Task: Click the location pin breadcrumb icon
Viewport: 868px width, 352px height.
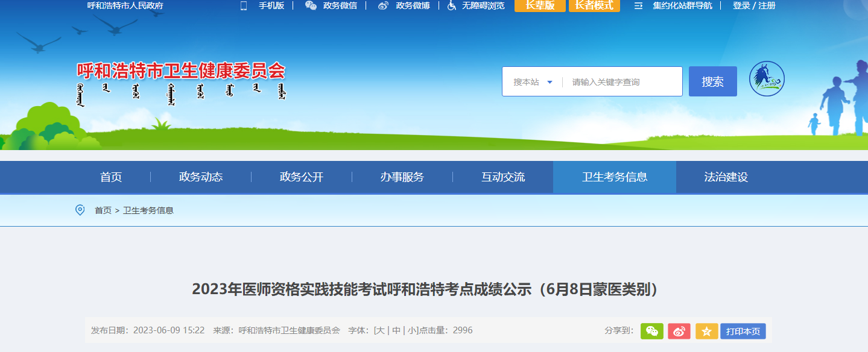Action: coord(80,210)
